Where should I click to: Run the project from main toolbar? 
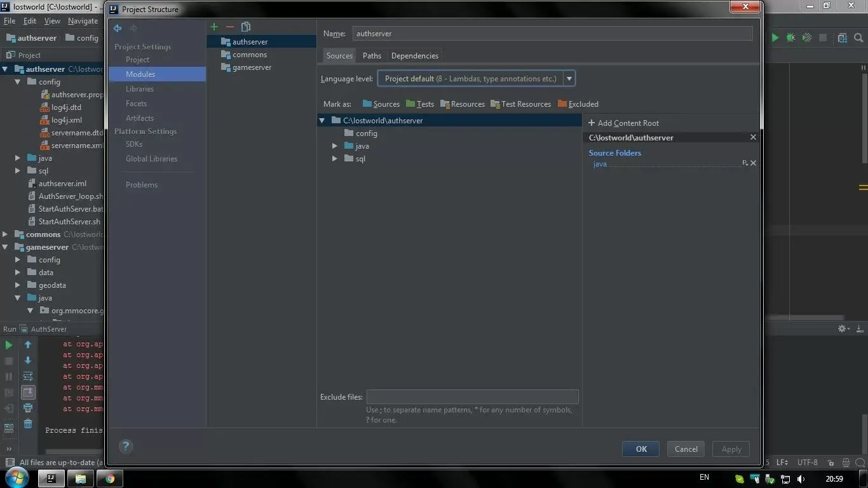775,38
